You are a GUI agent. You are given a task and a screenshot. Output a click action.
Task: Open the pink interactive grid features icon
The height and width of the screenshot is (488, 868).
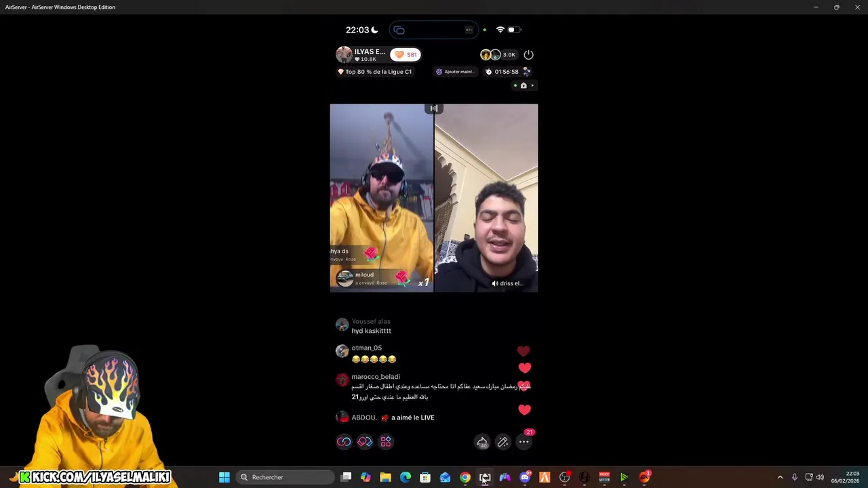coord(386,442)
